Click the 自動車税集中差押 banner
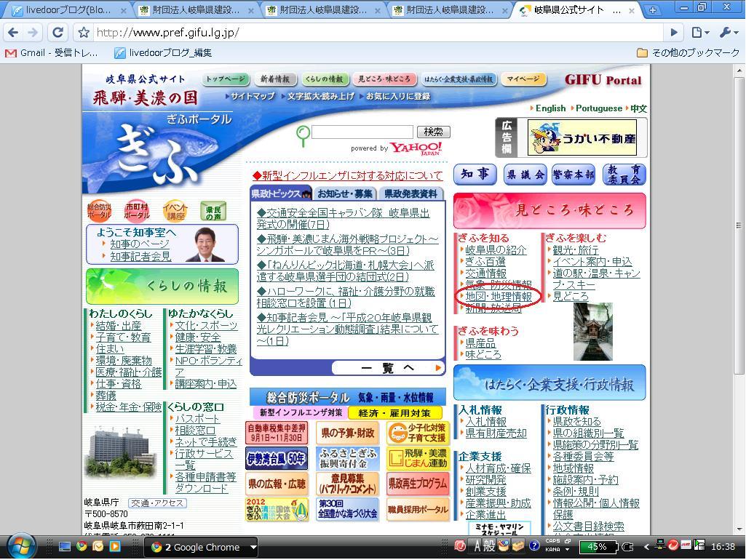746x560 pixels. tap(277, 433)
